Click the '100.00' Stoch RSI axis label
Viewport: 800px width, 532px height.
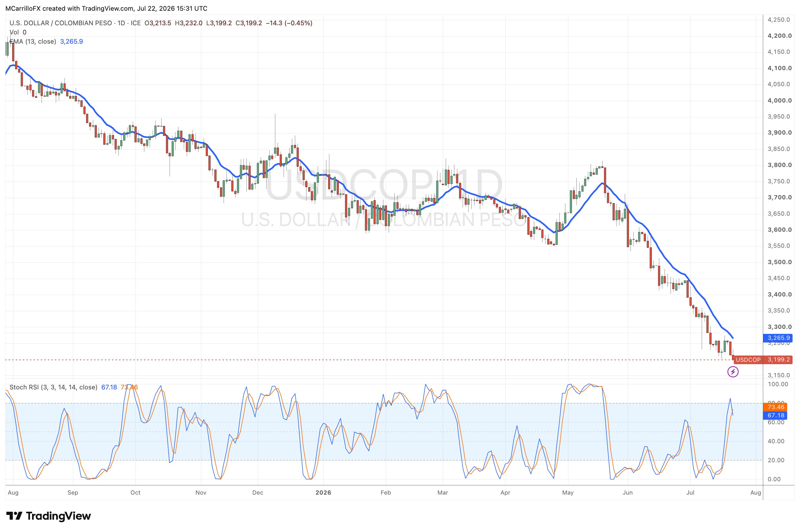(778, 384)
